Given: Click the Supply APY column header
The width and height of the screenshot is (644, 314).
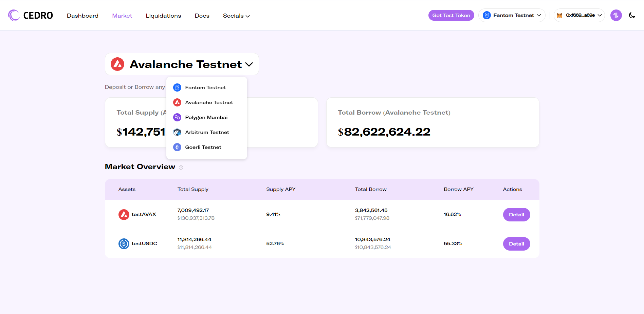Looking at the screenshot, I should coord(281,189).
